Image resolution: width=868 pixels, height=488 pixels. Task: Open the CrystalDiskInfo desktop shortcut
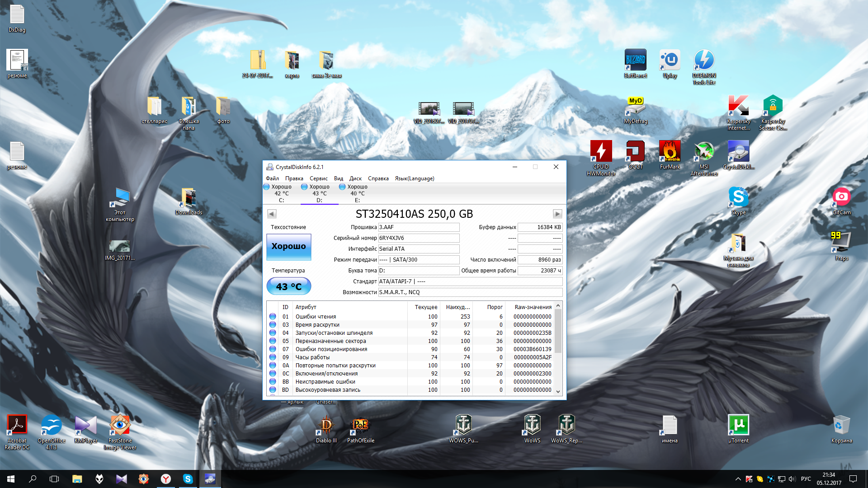[x=738, y=155]
